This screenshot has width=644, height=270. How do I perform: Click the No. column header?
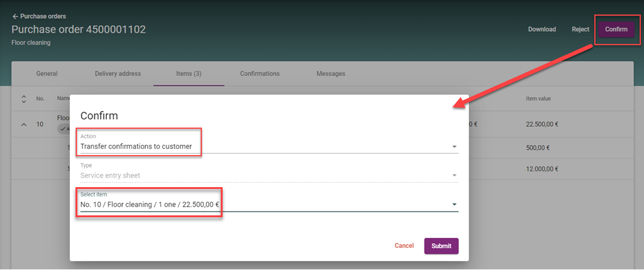pyautogui.click(x=40, y=99)
